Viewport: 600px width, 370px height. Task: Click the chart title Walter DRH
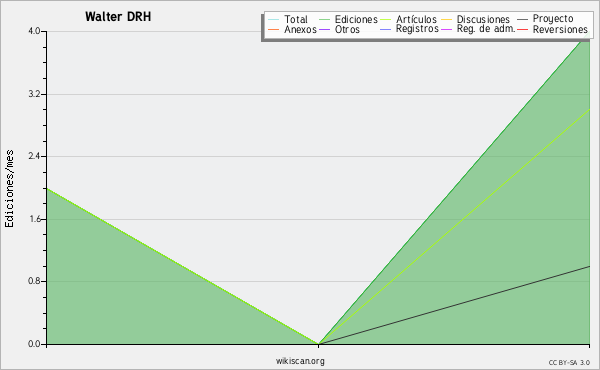[118, 17]
